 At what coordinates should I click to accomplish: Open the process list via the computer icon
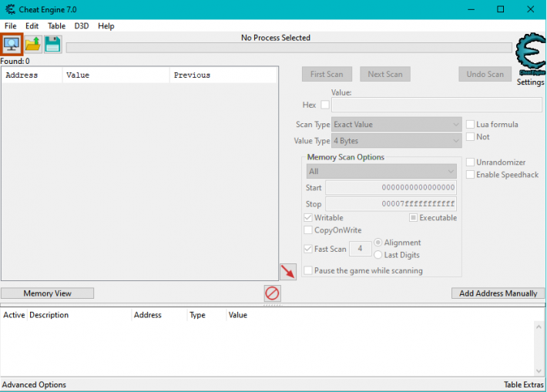[12, 45]
